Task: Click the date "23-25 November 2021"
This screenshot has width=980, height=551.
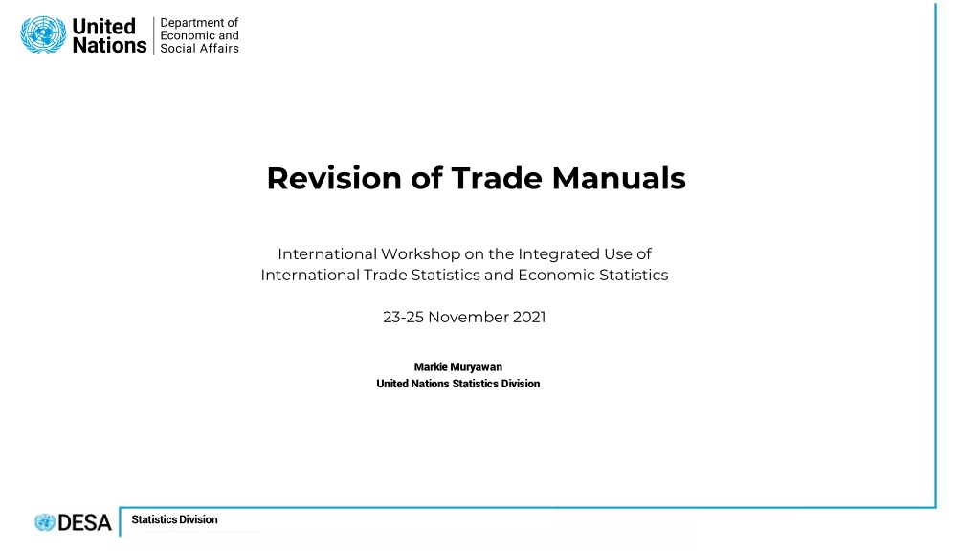Action: 464,317
